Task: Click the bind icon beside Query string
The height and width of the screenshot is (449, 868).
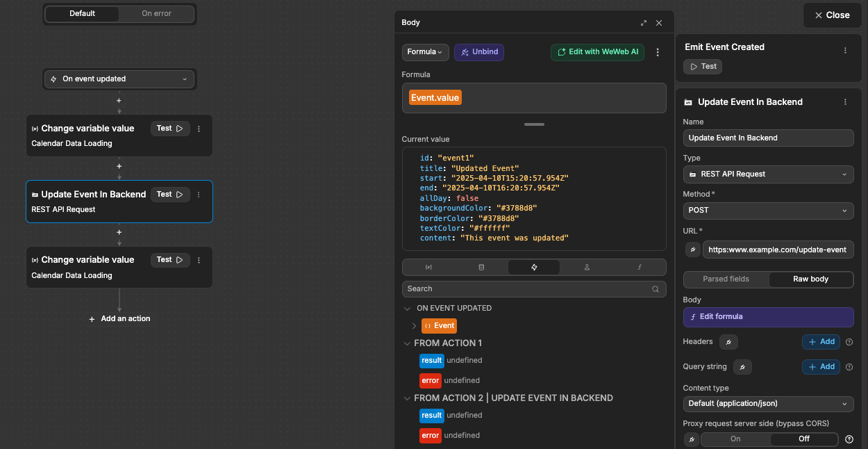Action: coord(742,366)
